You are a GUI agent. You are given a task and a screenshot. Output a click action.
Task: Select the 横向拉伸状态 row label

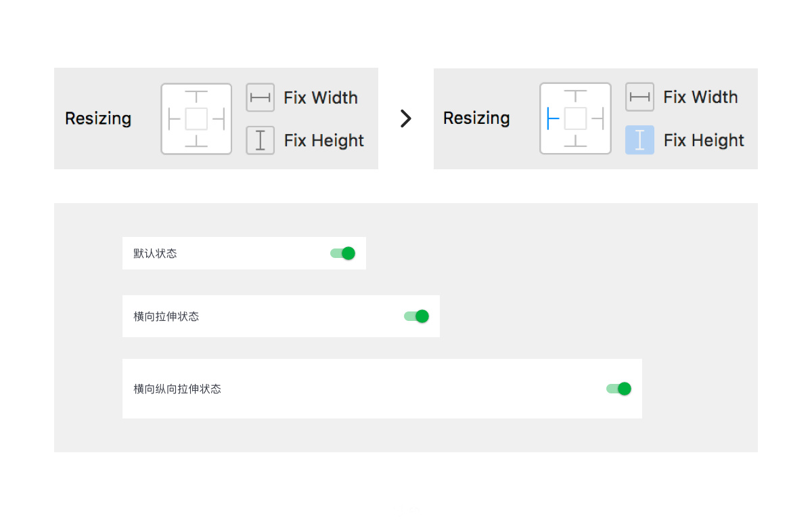click(x=166, y=316)
